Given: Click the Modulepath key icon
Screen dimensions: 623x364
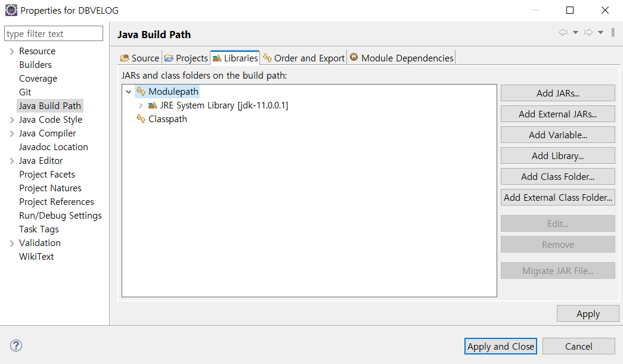Looking at the screenshot, I should tap(141, 92).
